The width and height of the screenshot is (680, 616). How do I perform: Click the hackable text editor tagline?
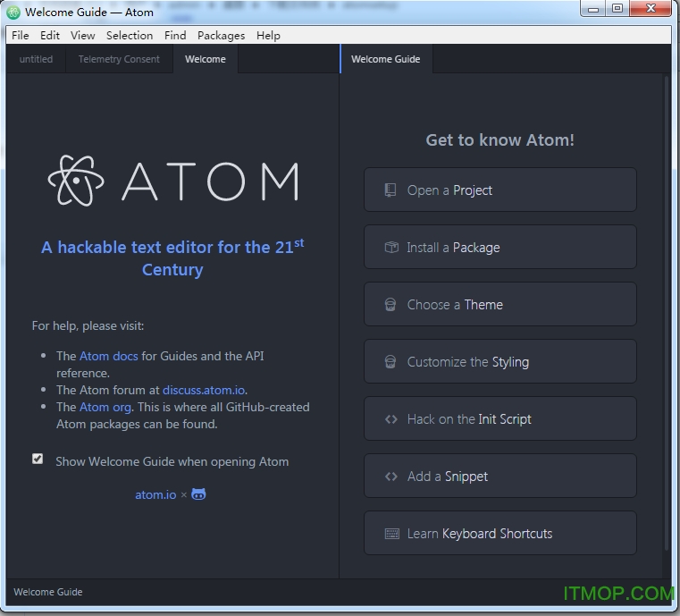point(172,258)
